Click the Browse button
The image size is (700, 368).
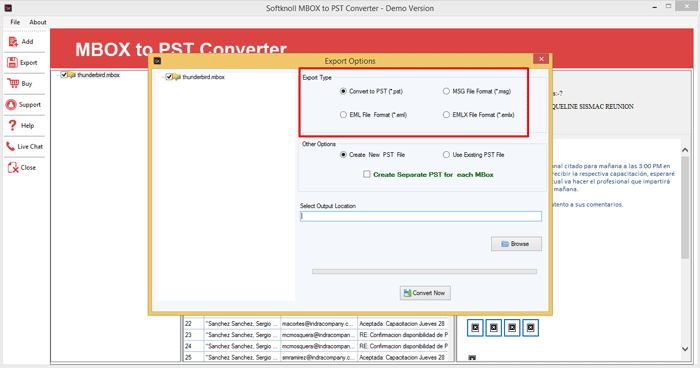pyautogui.click(x=516, y=244)
